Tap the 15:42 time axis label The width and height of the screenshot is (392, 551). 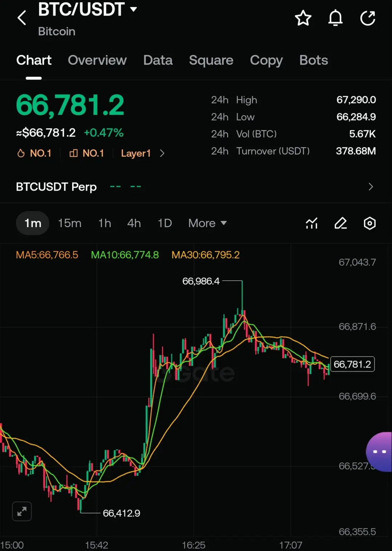click(x=97, y=545)
